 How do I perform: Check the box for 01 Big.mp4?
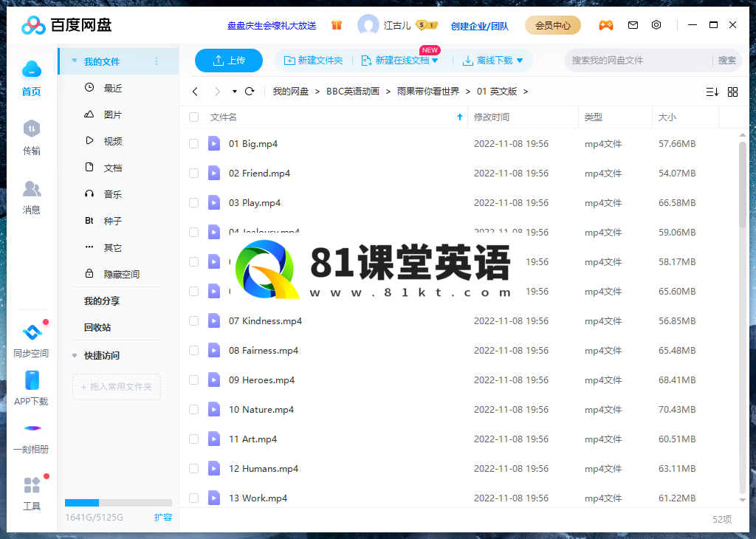(x=194, y=144)
